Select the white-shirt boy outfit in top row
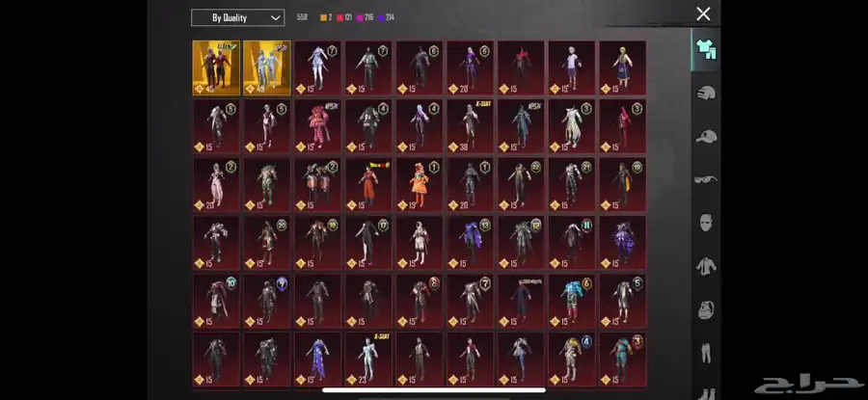 point(572,67)
